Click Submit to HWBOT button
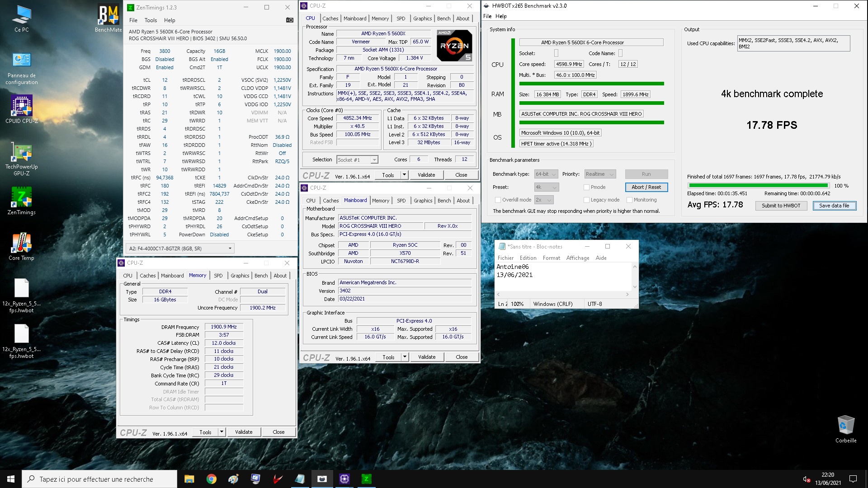 781,206
